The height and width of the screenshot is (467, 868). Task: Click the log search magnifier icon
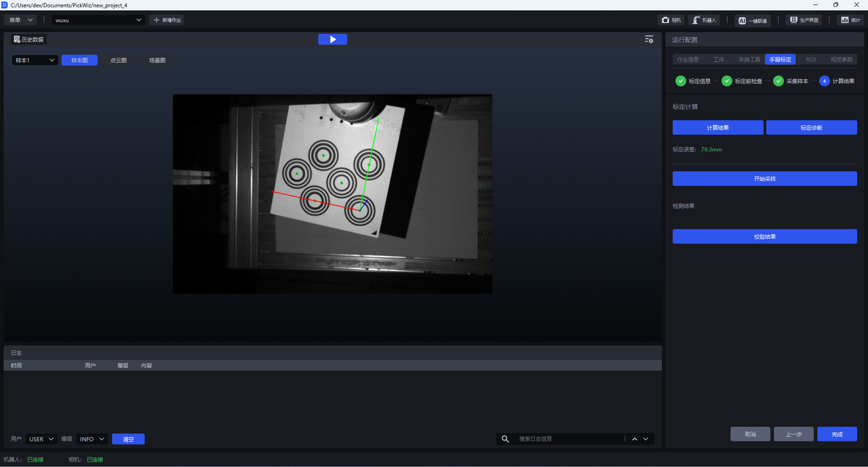[505, 439]
